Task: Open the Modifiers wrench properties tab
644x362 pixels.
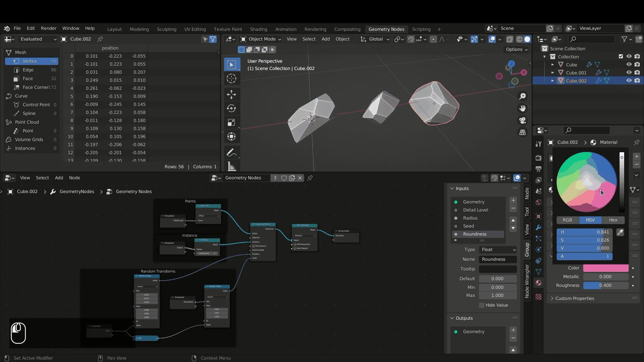Action: [x=539, y=228]
